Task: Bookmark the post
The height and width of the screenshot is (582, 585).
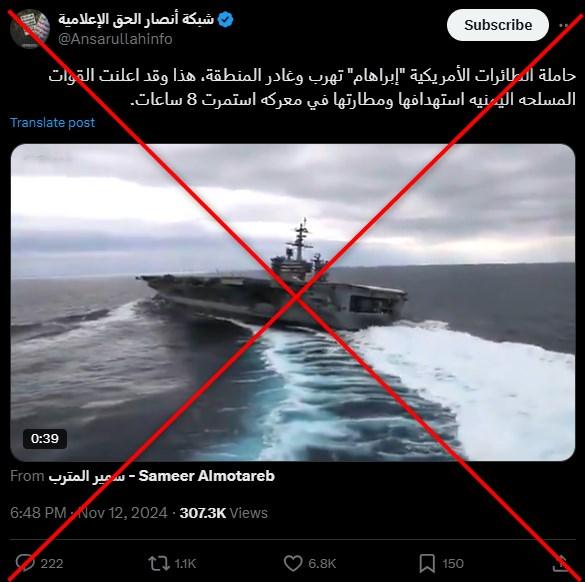Action: tap(427, 563)
